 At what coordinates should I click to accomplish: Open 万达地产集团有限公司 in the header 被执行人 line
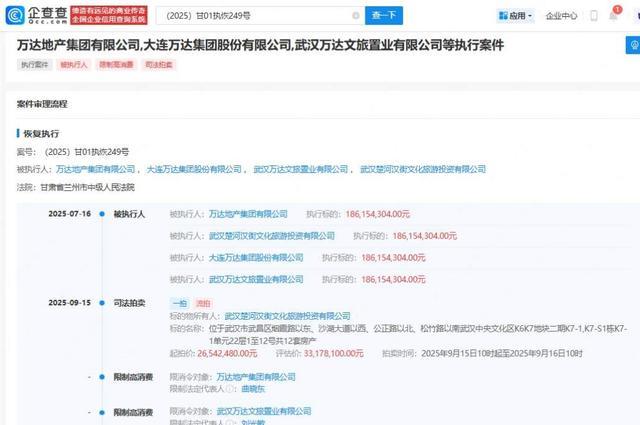point(95,169)
